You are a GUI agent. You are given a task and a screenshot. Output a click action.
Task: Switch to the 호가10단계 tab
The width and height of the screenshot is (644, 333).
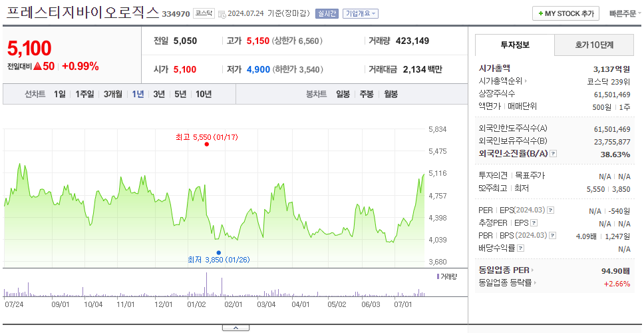click(594, 45)
